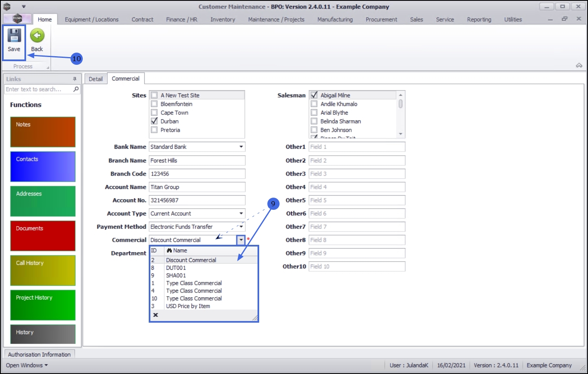588x374 pixels.
Task: Click the search magnifier in Links panel
Action: click(x=76, y=89)
